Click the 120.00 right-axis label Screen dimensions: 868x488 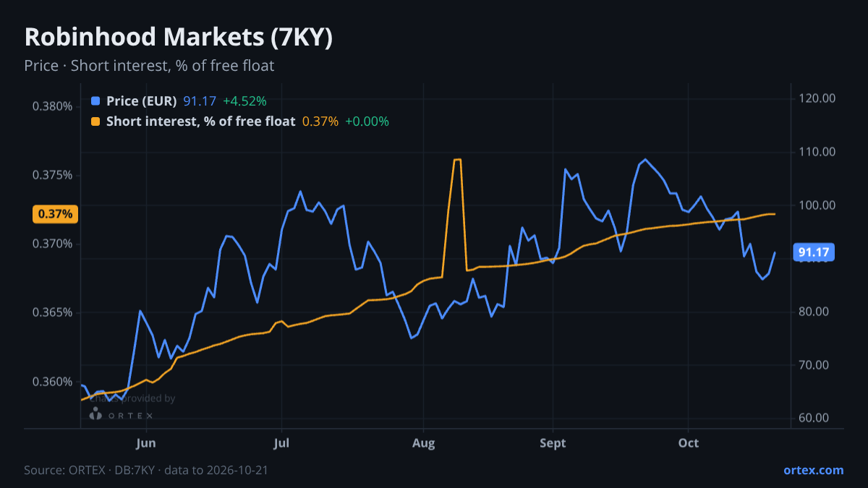click(817, 98)
